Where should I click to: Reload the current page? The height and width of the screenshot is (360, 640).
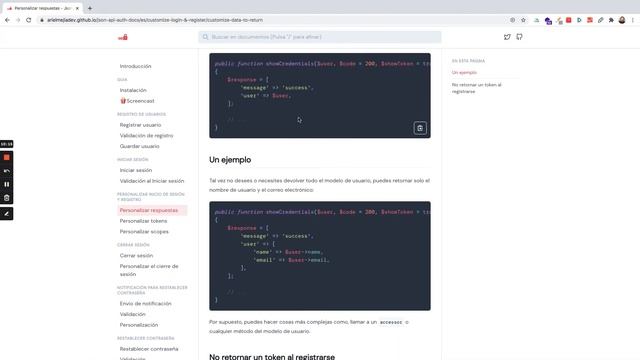point(29,20)
